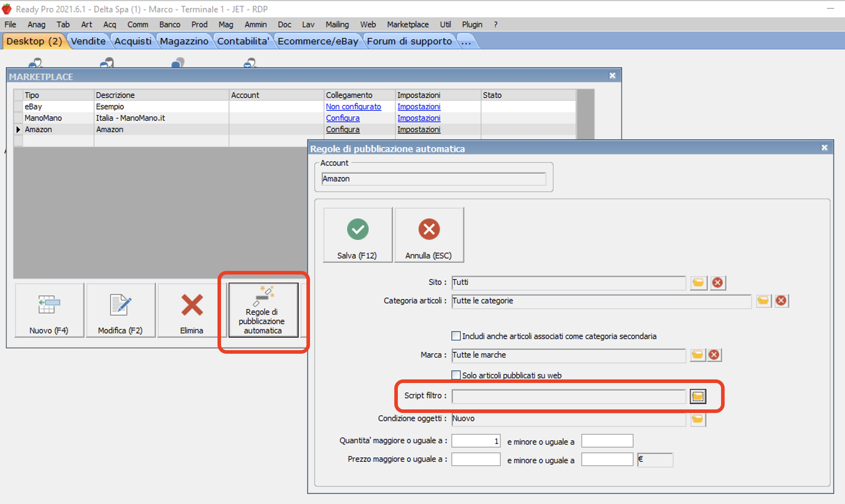The image size is (845, 504).
Task: Click Modifica (F2) button in Marketplace window
Action: (x=120, y=310)
